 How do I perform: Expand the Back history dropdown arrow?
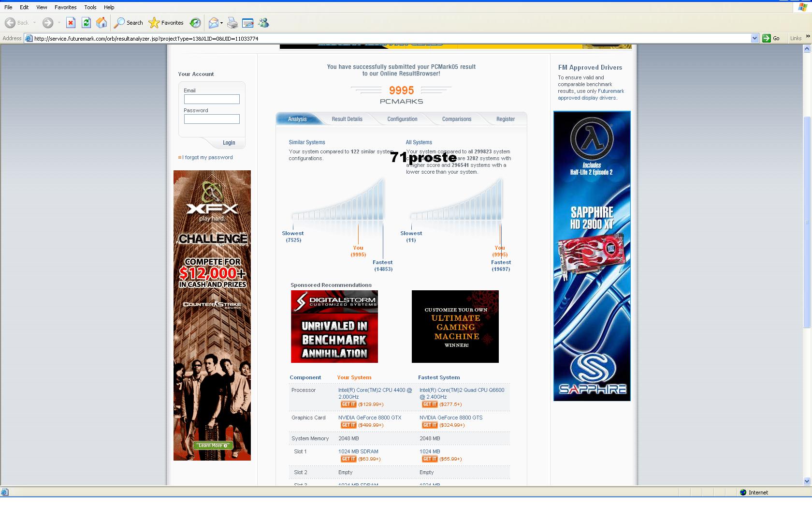coord(35,23)
